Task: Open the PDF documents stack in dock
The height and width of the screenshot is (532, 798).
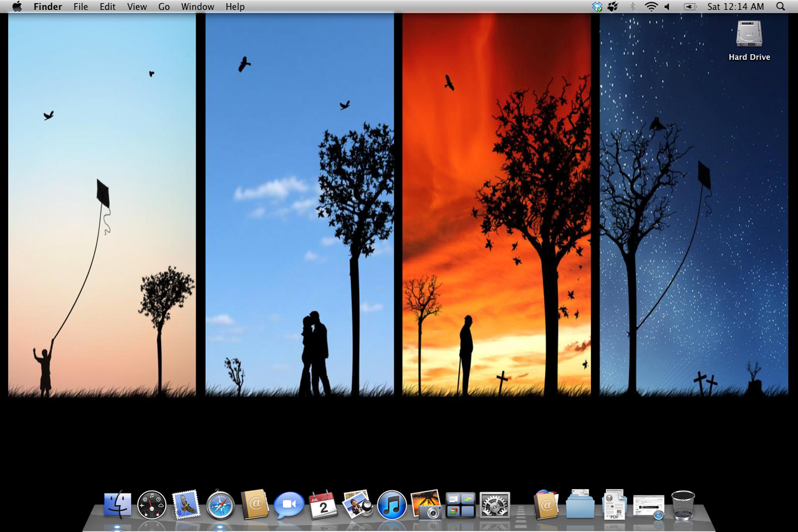Action: point(615,505)
